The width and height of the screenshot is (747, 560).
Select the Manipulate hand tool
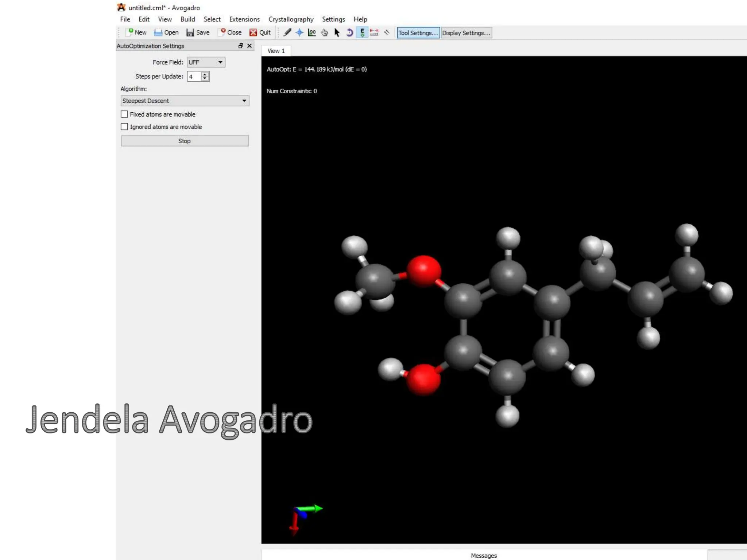(x=324, y=33)
